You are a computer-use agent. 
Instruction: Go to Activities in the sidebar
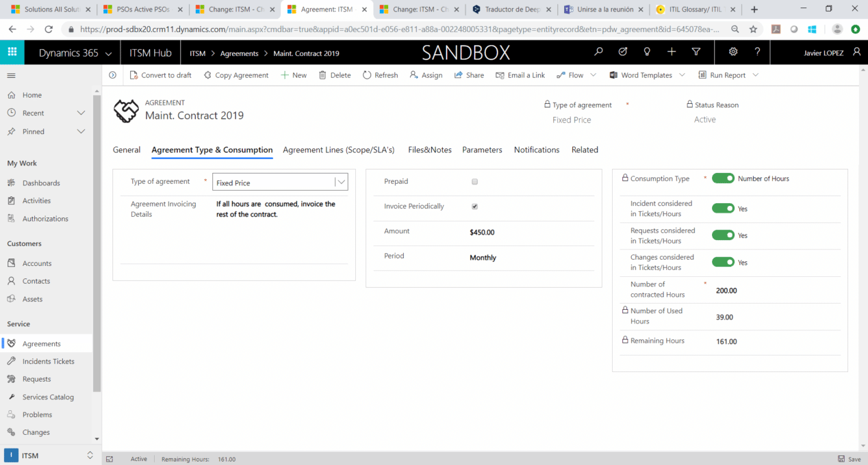click(36, 201)
